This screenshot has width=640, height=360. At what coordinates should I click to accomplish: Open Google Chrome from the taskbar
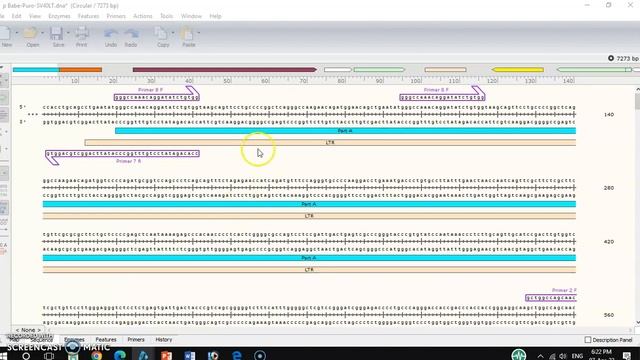[96, 356]
